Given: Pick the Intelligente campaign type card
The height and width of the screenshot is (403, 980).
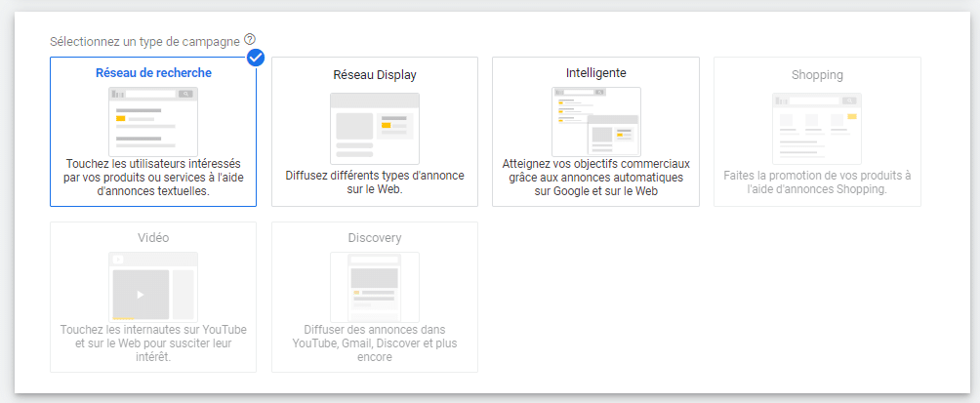Looking at the screenshot, I should pos(595,132).
